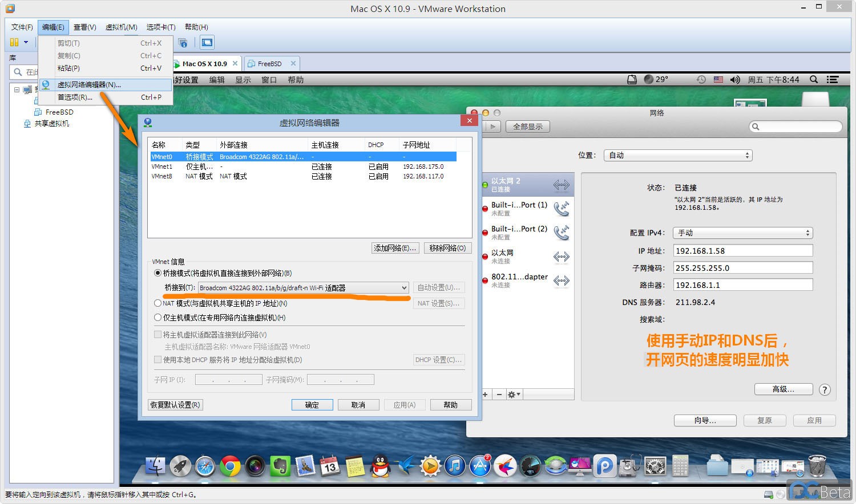Open the 查看(V) menu
Viewport: 856px width, 504px height.
coord(84,27)
